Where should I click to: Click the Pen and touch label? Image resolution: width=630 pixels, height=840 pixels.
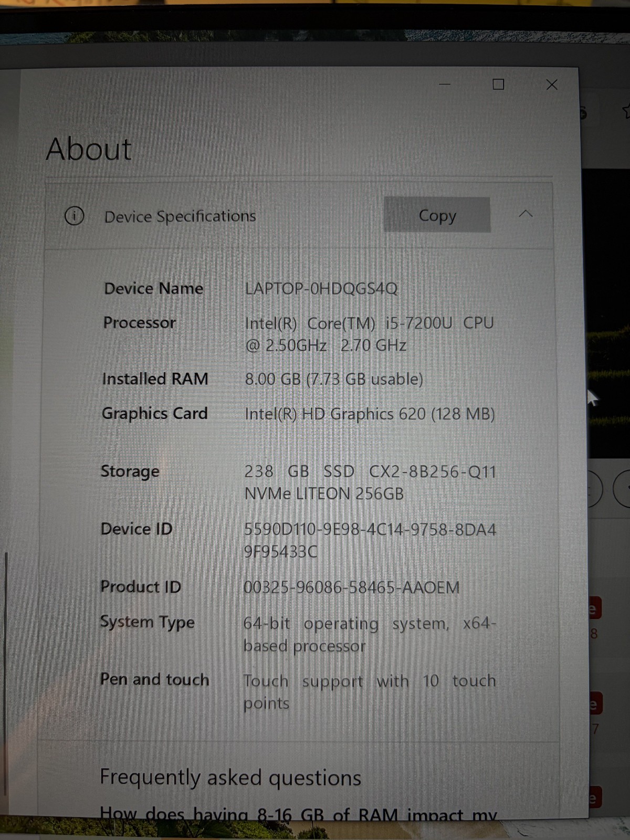pos(155,679)
